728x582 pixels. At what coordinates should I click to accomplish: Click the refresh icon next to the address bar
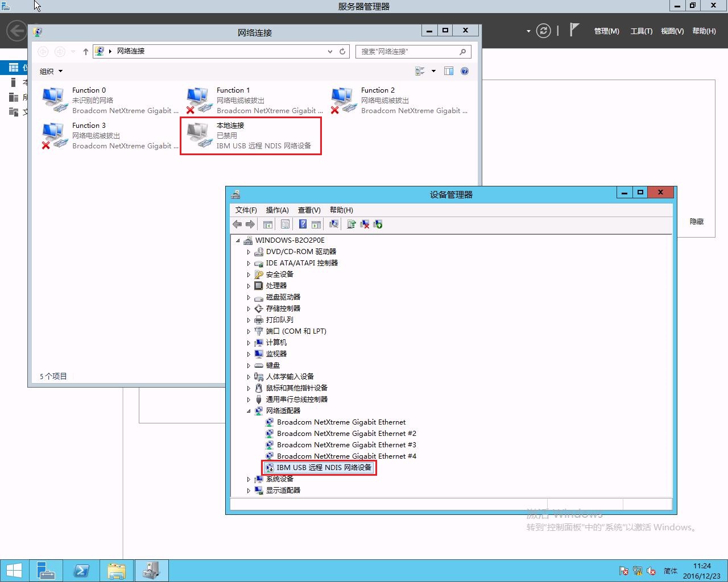click(x=342, y=51)
